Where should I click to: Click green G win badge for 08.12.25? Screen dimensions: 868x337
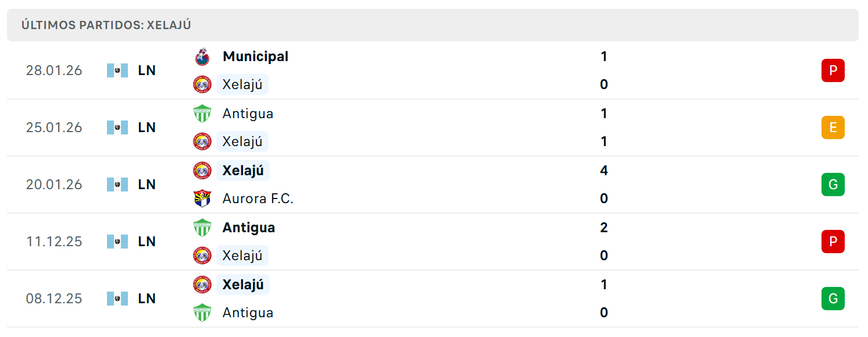pyautogui.click(x=833, y=299)
